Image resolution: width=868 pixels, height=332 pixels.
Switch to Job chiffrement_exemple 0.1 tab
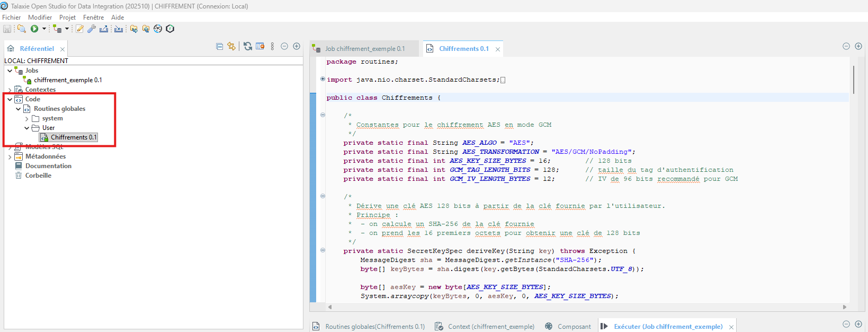364,49
